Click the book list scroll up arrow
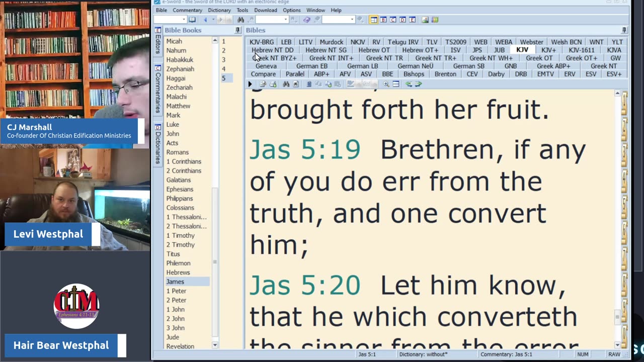Image resolution: width=644 pixels, height=362 pixels. tap(215, 41)
